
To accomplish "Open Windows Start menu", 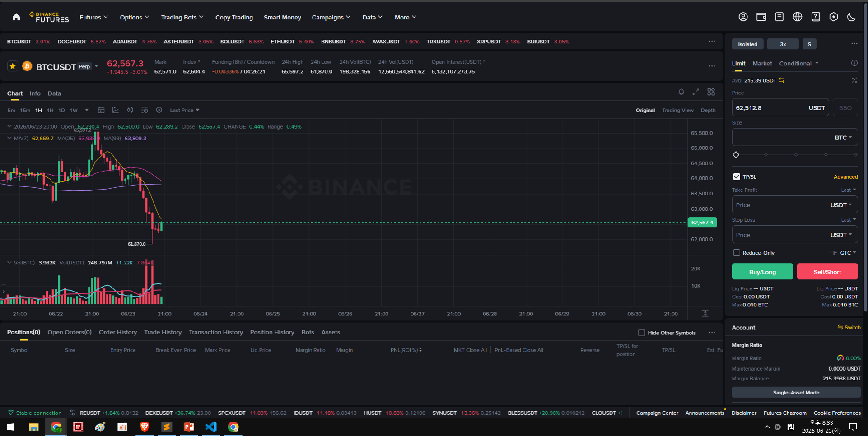I will tap(11, 427).
